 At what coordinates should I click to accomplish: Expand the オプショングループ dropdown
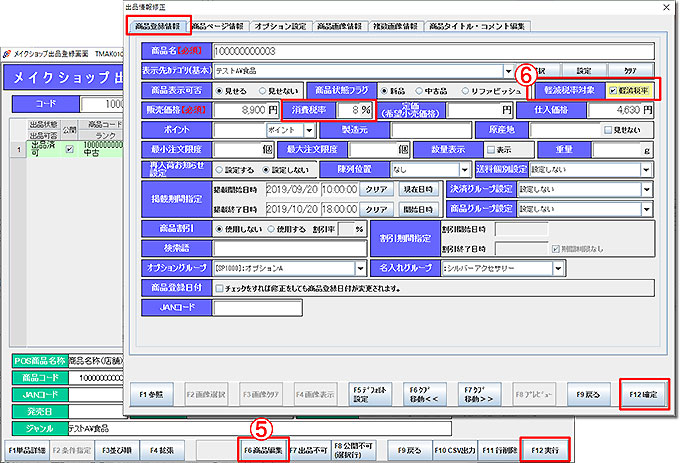coord(359,269)
